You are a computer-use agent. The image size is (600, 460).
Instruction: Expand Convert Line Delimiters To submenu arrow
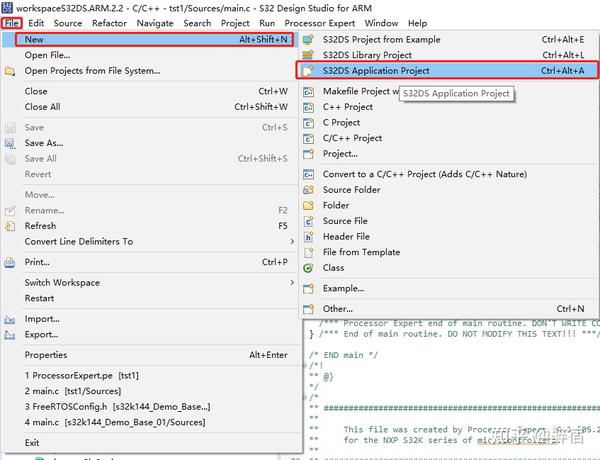(x=292, y=241)
